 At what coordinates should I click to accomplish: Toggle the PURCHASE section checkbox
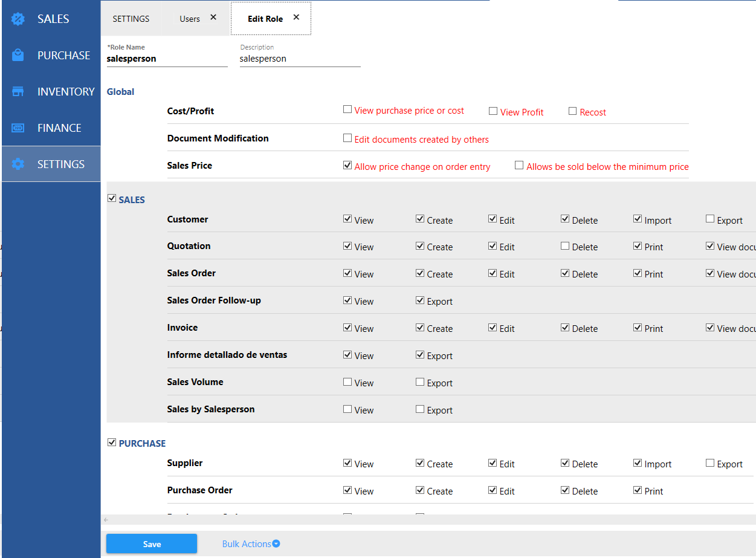112,442
